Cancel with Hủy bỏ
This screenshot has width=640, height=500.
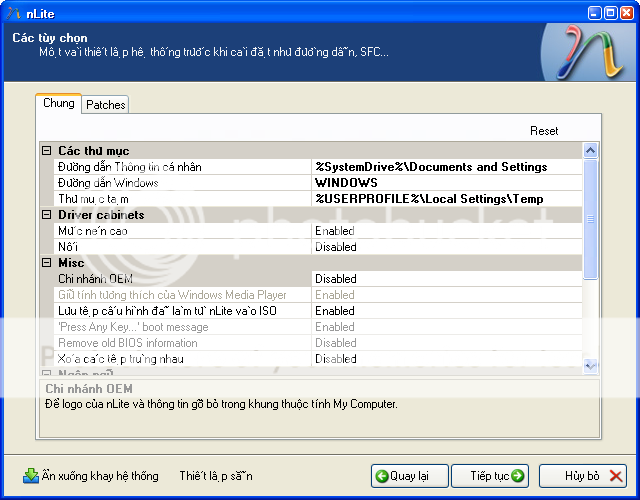(583, 476)
